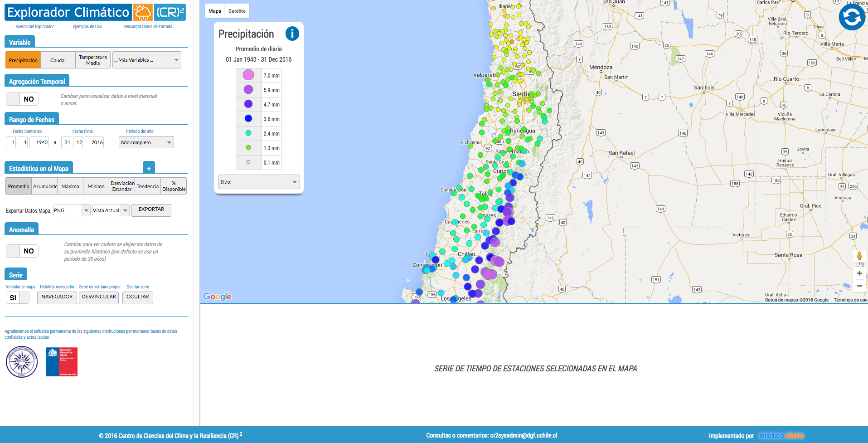Zoom out the map with minus button
The width and height of the screenshot is (868, 443).
(x=859, y=286)
